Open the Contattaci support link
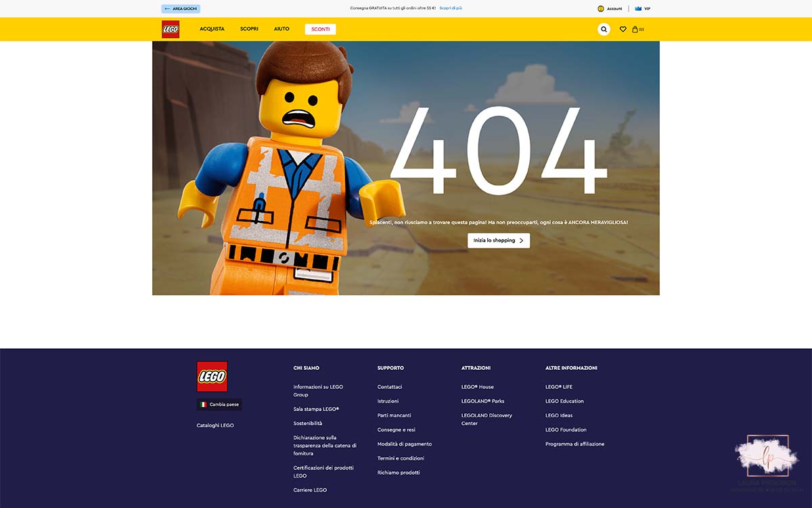The width and height of the screenshot is (812, 508). (390, 387)
